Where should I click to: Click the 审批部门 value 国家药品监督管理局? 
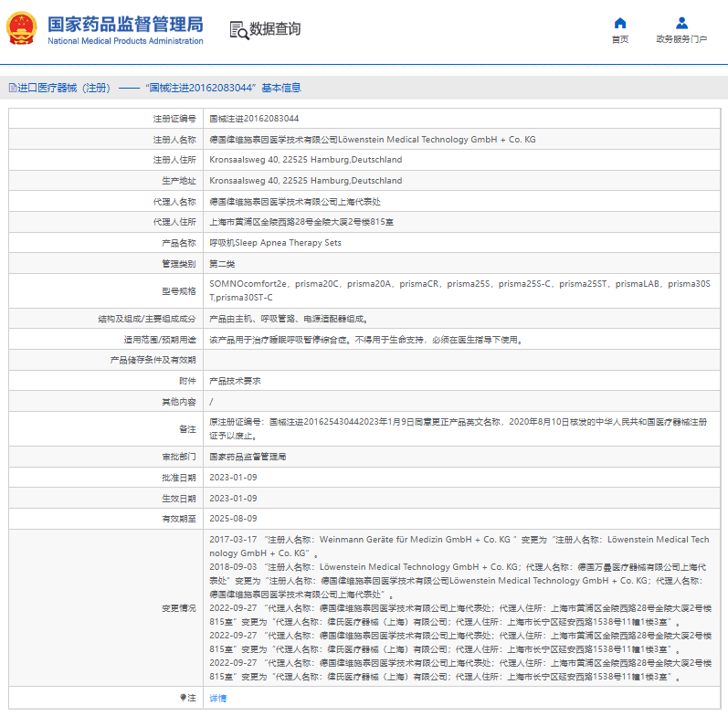click(x=248, y=457)
